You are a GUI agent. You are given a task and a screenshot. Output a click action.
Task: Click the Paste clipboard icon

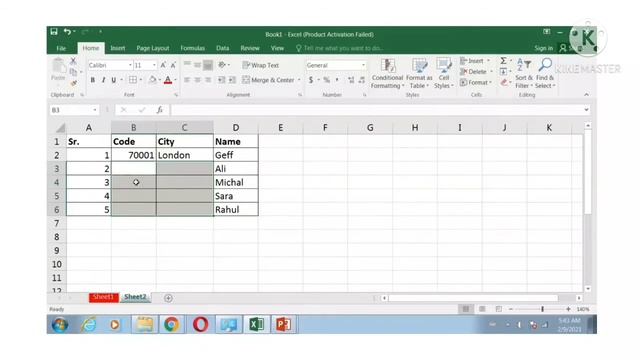(58, 66)
